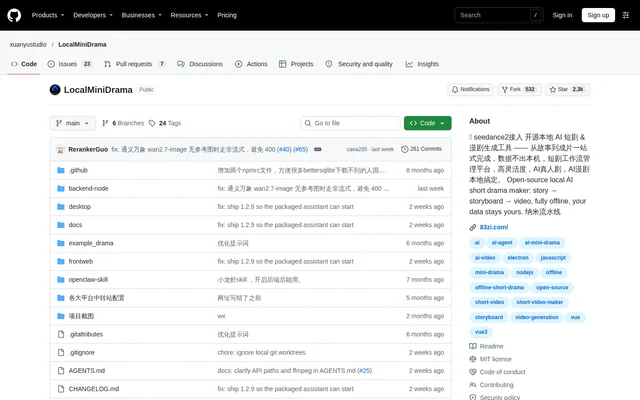Click the offline-short-drama topic tag
This screenshot has width=640, height=400.
[x=499, y=288]
